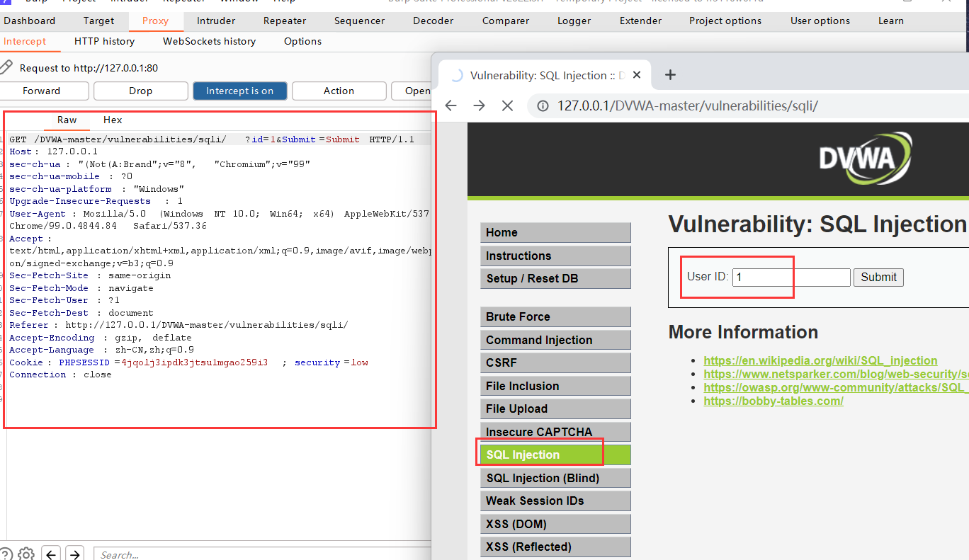This screenshot has width=969, height=560.
Task: Go to the Decoder tab
Action: pyautogui.click(x=433, y=21)
